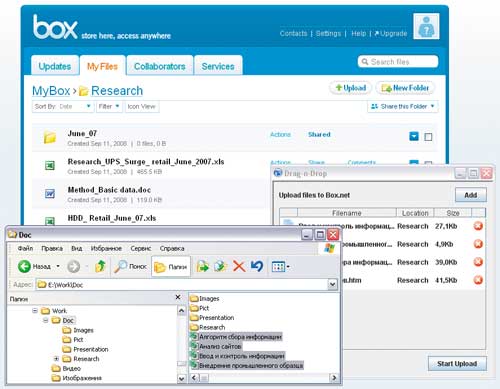Click the folder tree scrollbar down arrow
Viewport: 500px width, 389px height.
(x=181, y=379)
